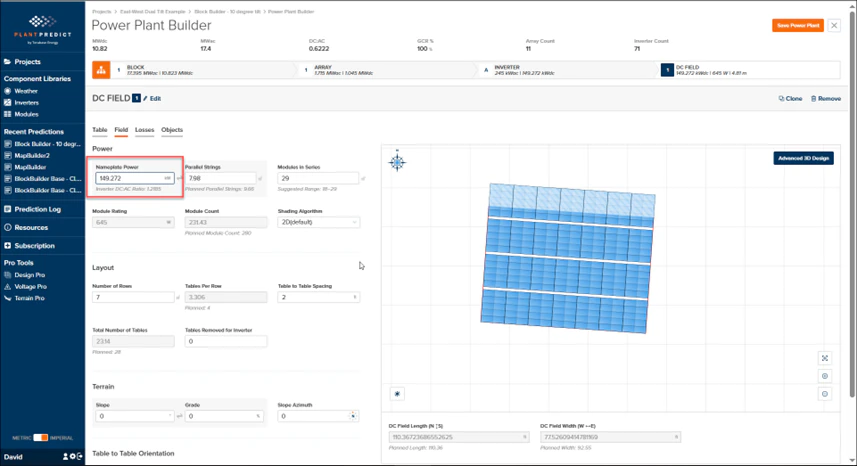The width and height of the screenshot is (857, 466).
Task: Click the Table to Table Spacing field
Action: tap(318, 297)
